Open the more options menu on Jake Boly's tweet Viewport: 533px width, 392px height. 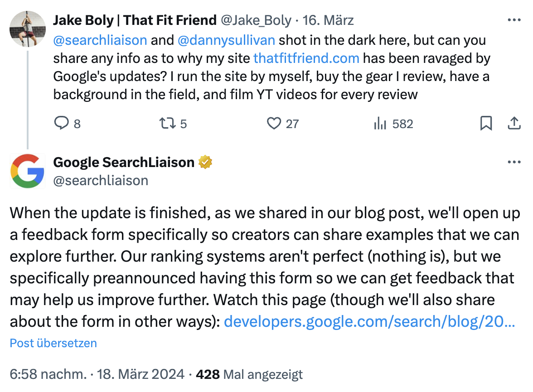514,19
